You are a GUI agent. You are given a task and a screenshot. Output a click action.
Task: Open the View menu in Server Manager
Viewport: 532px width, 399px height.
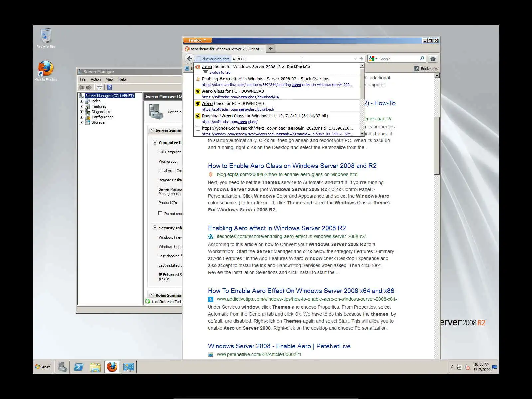point(110,79)
